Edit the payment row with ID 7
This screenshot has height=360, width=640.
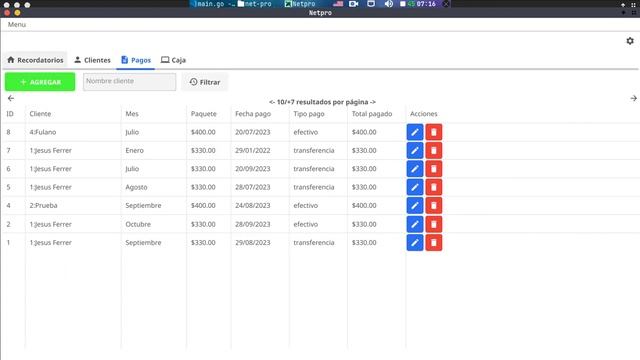point(415,151)
